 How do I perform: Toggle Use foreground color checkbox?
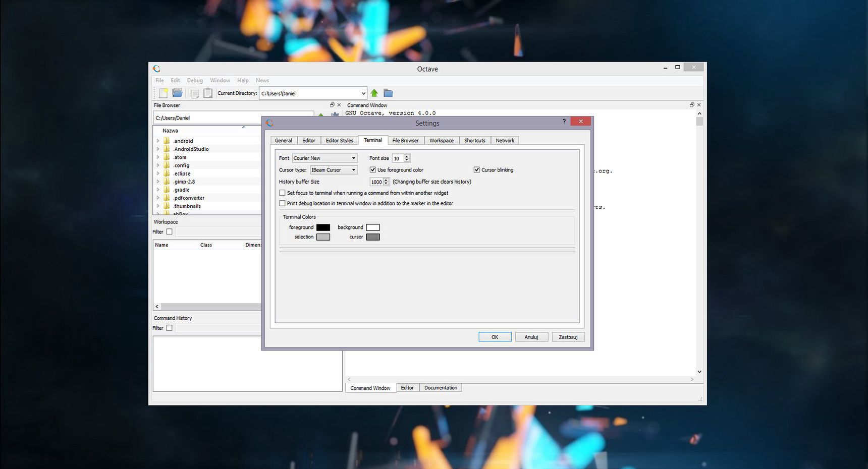click(372, 170)
